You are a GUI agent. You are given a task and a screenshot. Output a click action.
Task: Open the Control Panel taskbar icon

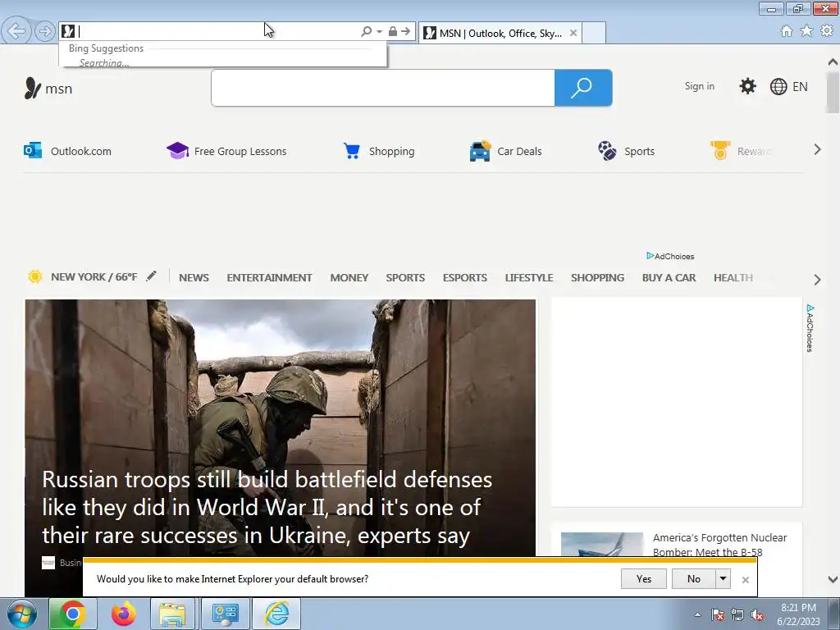[x=225, y=614]
